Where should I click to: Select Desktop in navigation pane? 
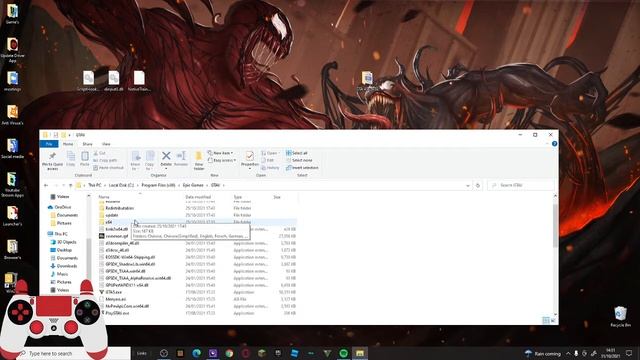[x=61, y=250]
